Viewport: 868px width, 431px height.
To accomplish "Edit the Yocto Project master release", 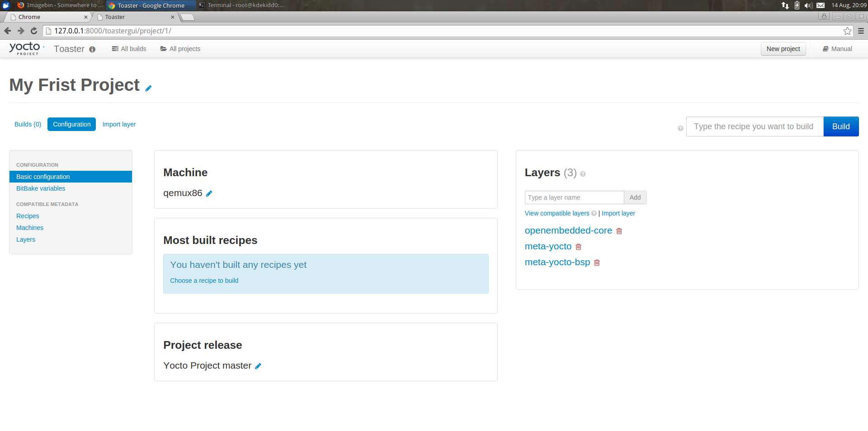I will 258,366.
